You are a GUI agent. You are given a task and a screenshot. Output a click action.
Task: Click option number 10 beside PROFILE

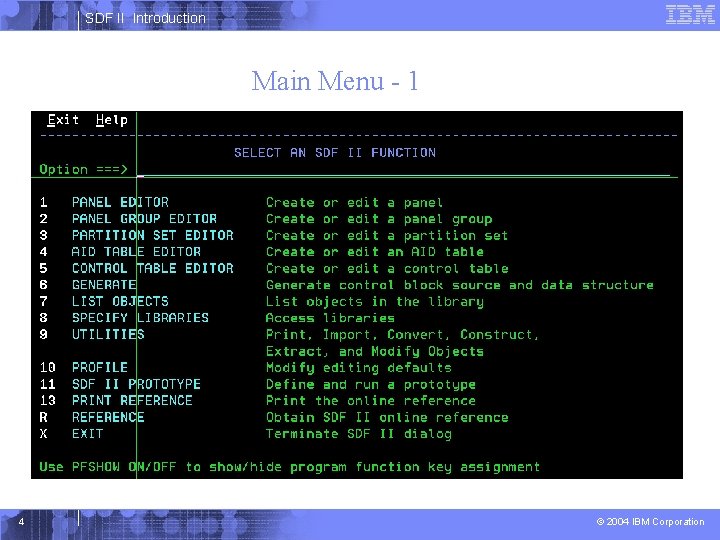click(x=48, y=368)
